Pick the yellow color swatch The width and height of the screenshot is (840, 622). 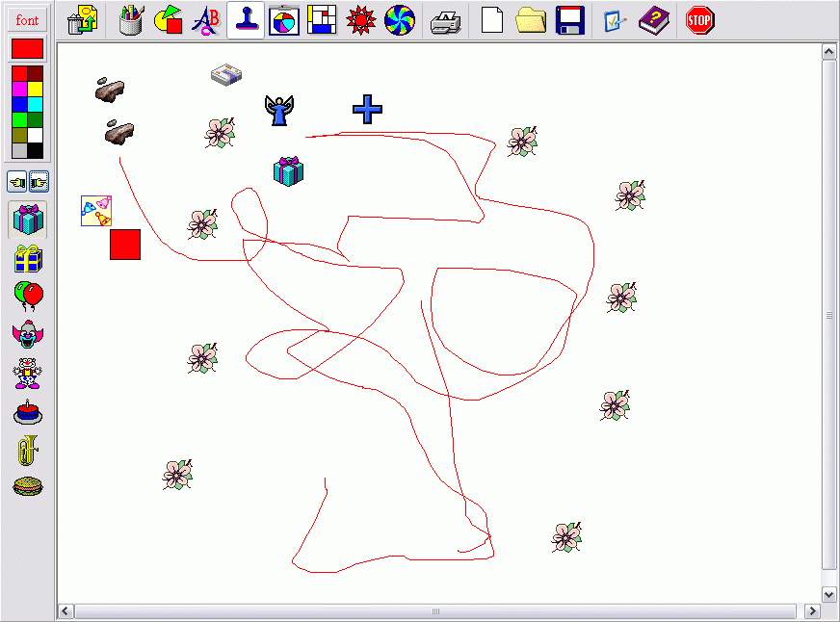click(36, 89)
